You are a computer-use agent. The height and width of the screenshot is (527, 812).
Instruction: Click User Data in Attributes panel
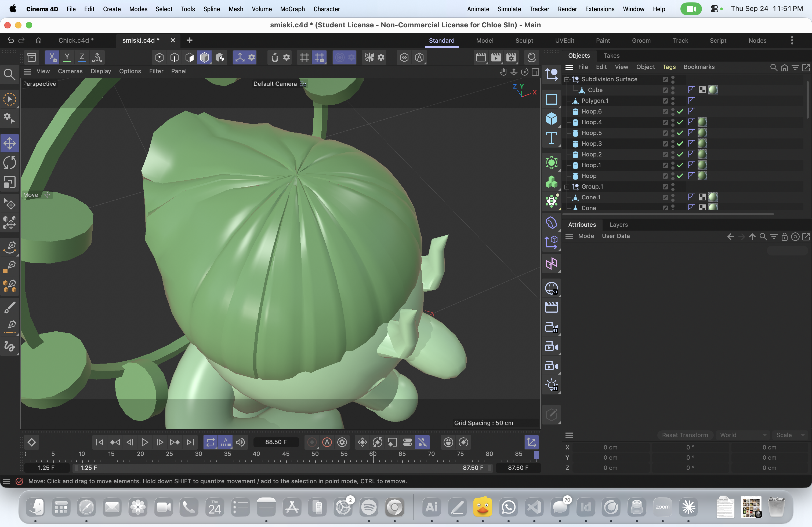click(615, 236)
